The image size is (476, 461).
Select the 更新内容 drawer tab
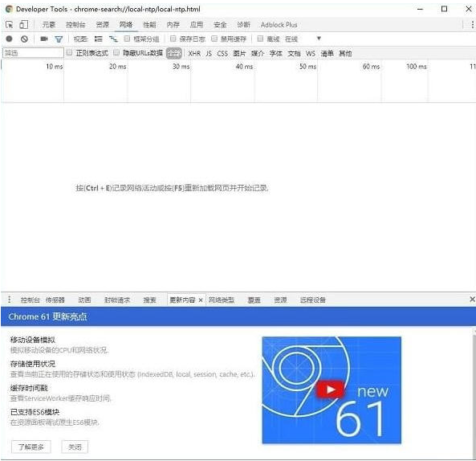coord(182,300)
